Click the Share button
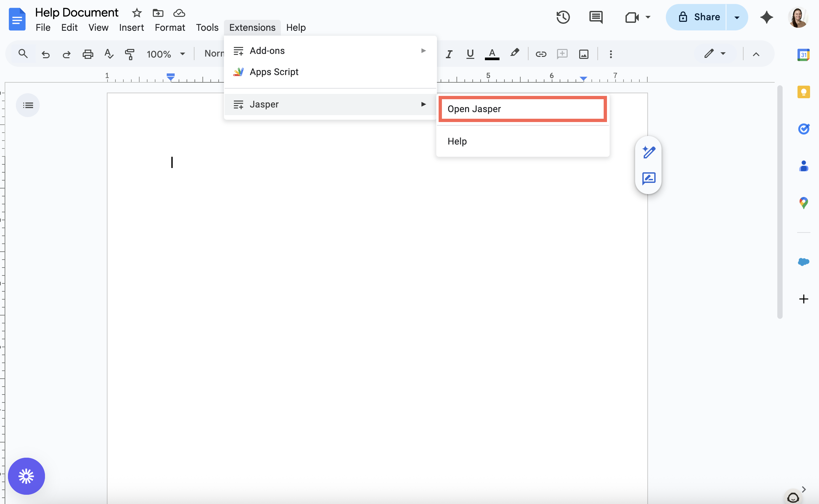 pyautogui.click(x=696, y=17)
